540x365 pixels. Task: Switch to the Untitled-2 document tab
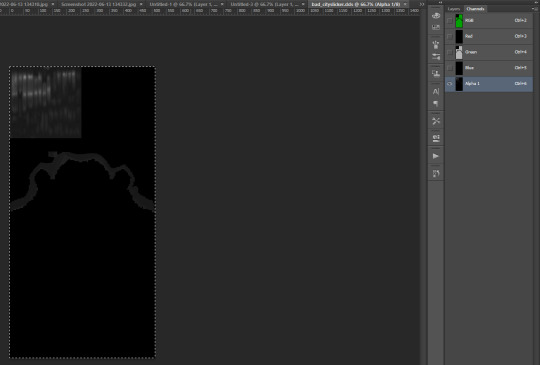pyautogui.click(x=264, y=4)
